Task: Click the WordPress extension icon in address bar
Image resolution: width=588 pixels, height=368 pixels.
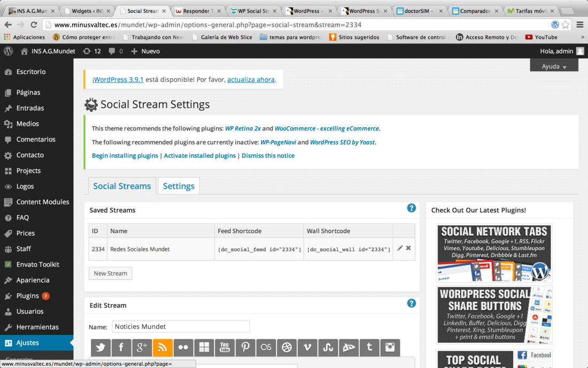Action: click(x=555, y=25)
